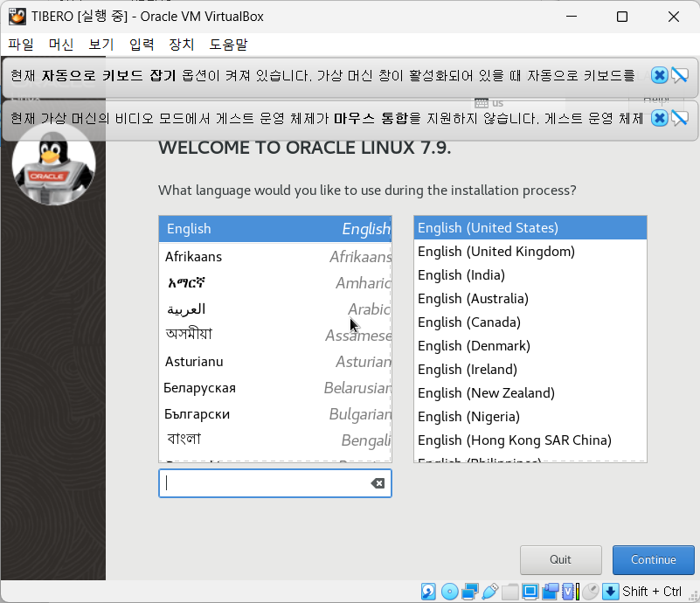Select English (Denmark) locale

530,346
